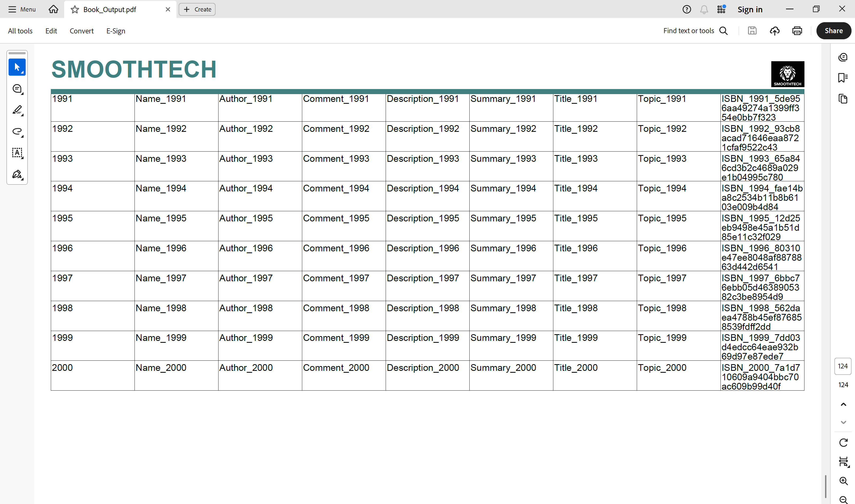Open the All tools menu
The image size is (855, 504).
[x=20, y=31]
